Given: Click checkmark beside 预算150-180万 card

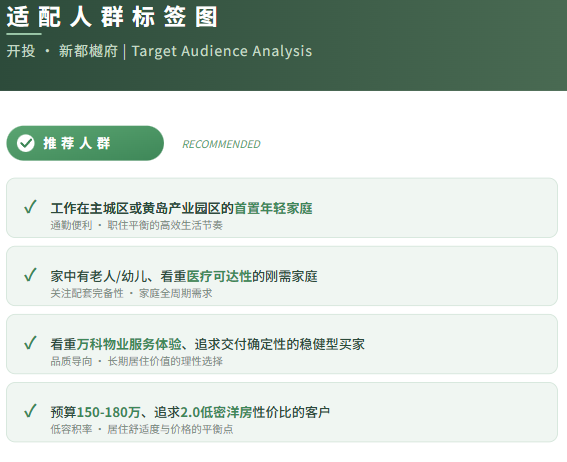Looking at the screenshot, I should [x=30, y=411].
